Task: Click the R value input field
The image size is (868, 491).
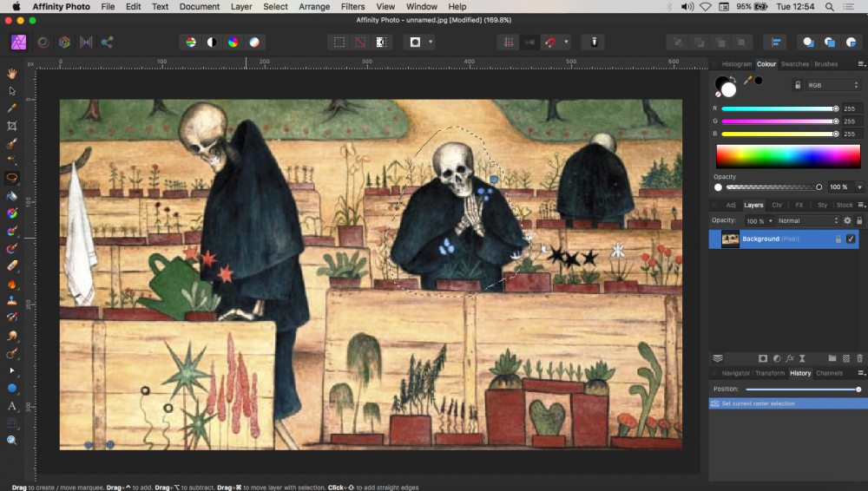Action: (x=852, y=108)
